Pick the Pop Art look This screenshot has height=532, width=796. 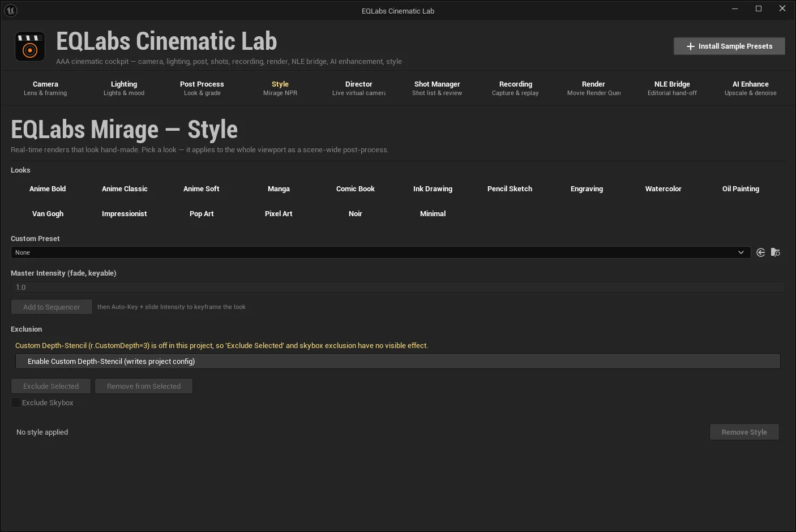coord(202,214)
